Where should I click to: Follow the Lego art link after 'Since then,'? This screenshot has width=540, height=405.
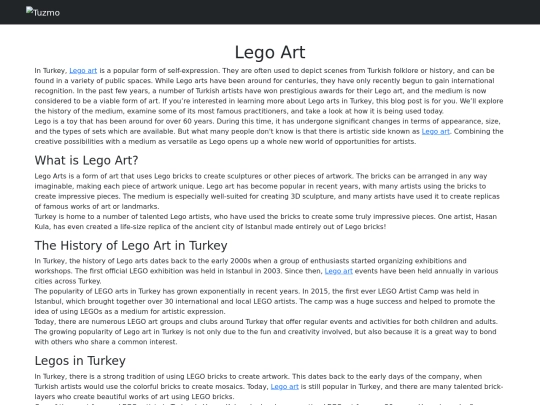coord(339,271)
